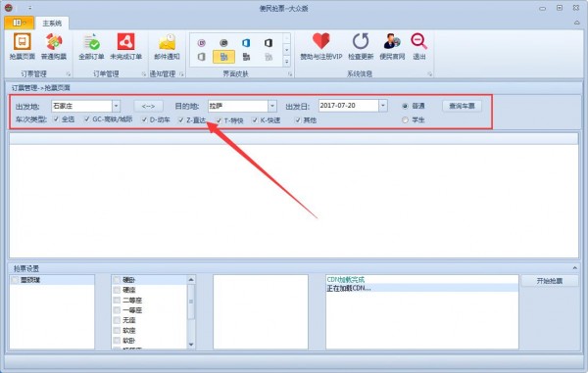
Task: Open the 出发日 date picker dropdown
Action: (x=383, y=106)
